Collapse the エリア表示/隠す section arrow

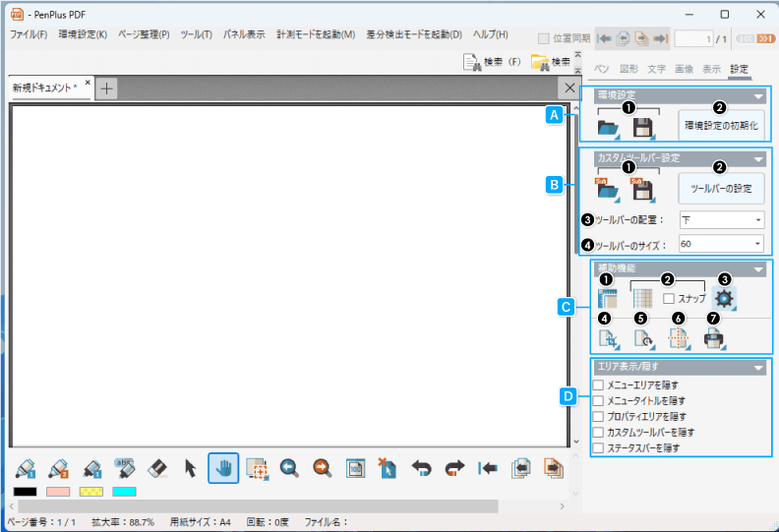coord(758,368)
